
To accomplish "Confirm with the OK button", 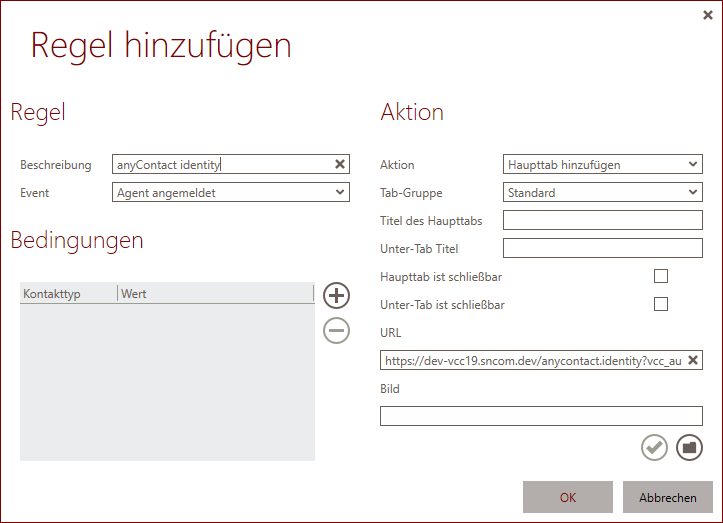I will 567,497.
